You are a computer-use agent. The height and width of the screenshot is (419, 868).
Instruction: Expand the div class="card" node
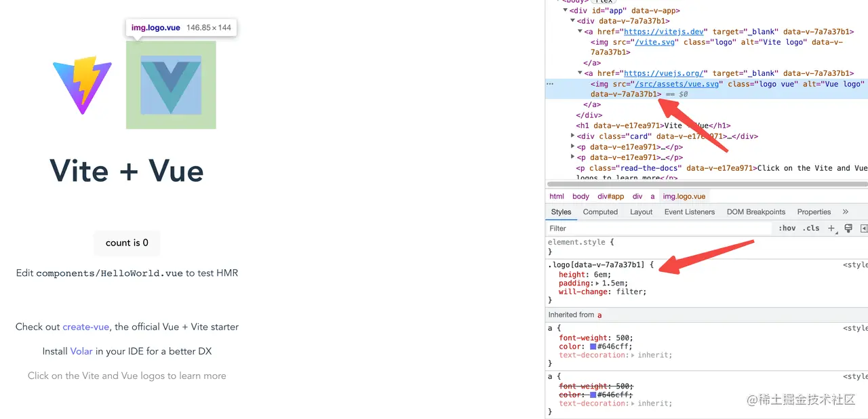pyautogui.click(x=573, y=136)
